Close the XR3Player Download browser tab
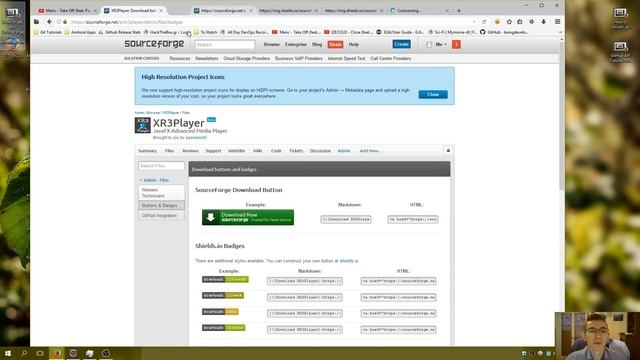The image size is (640, 360). click(x=161, y=11)
